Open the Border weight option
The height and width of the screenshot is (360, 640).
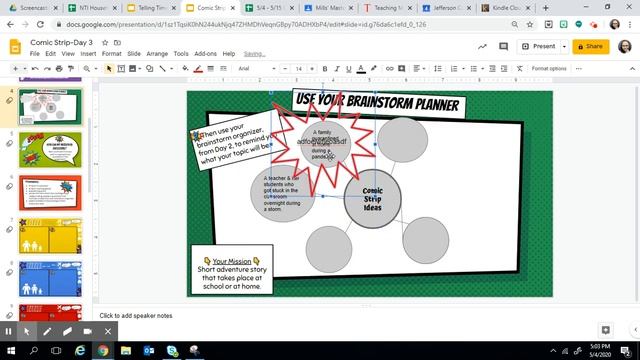pos(211,69)
